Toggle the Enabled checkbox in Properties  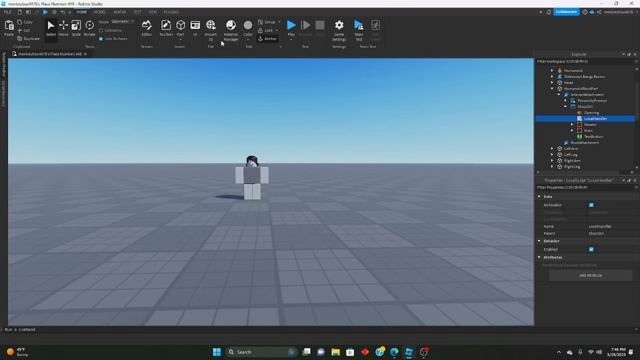[x=591, y=249]
